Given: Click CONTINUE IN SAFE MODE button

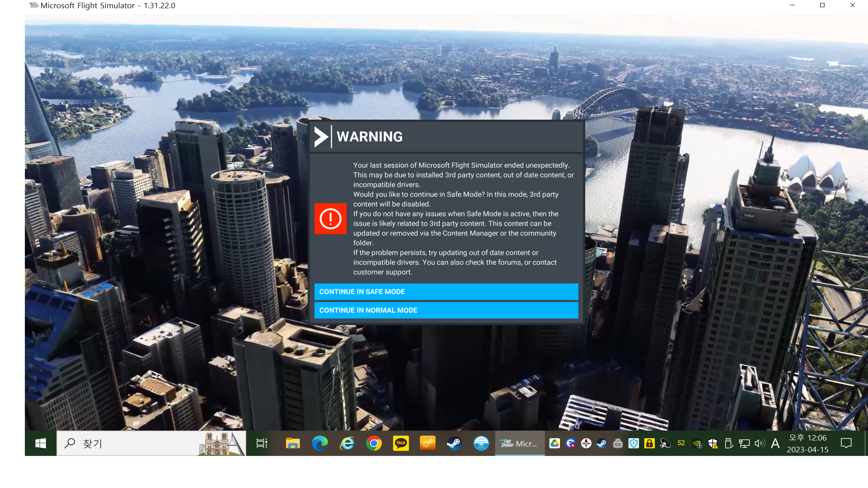Looking at the screenshot, I should click(x=446, y=292).
